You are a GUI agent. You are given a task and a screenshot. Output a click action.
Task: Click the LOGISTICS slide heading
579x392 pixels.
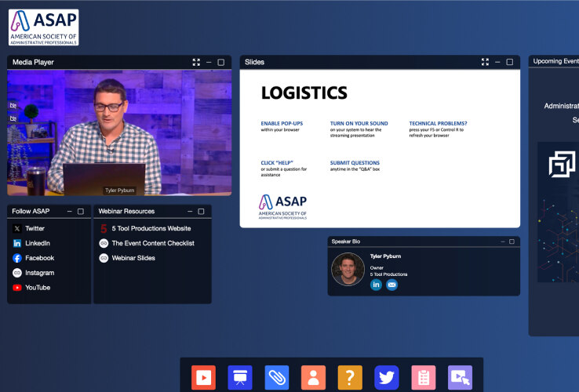pyautogui.click(x=304, y=93)
